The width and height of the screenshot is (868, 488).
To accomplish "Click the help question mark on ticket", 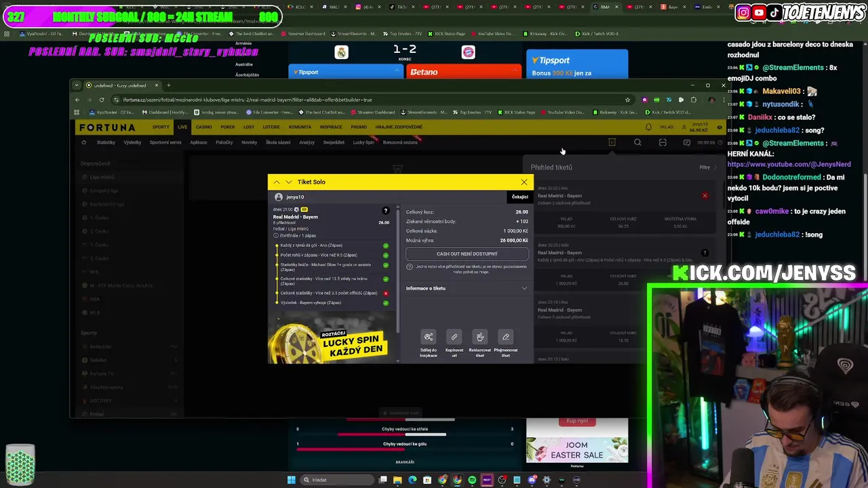I will [x=386, y=211].
